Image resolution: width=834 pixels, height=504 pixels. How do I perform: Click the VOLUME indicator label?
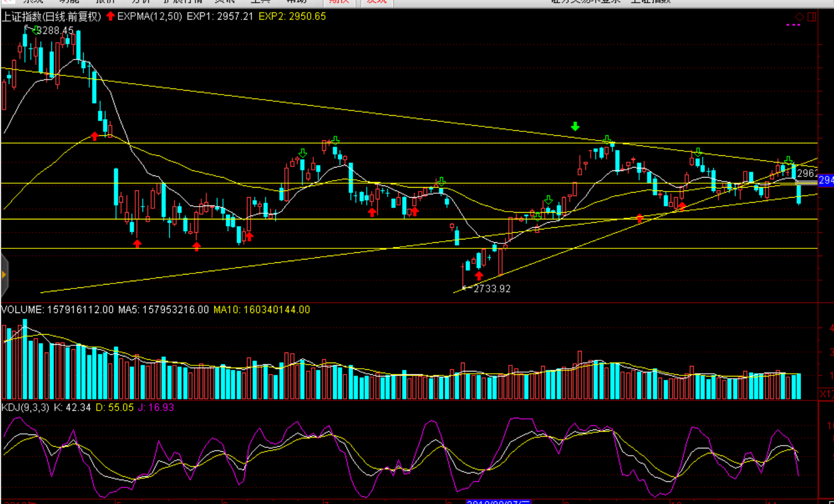click(22, 310)
